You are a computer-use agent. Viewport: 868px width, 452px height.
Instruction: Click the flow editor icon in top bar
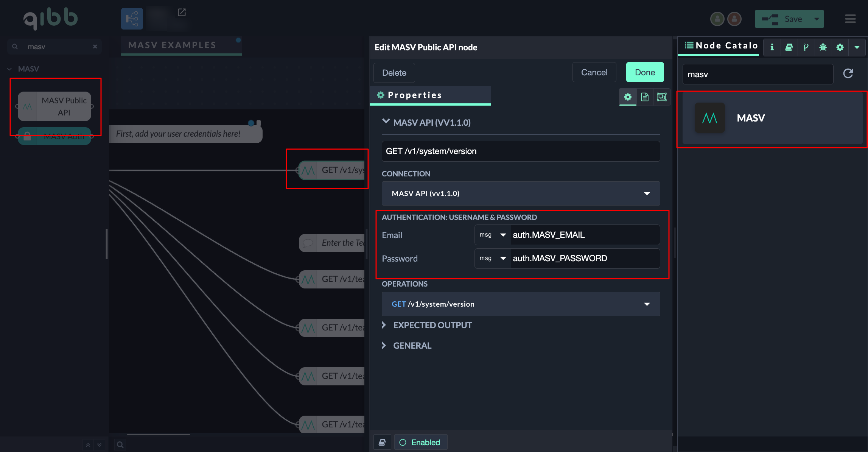click(x=132, y=19)
